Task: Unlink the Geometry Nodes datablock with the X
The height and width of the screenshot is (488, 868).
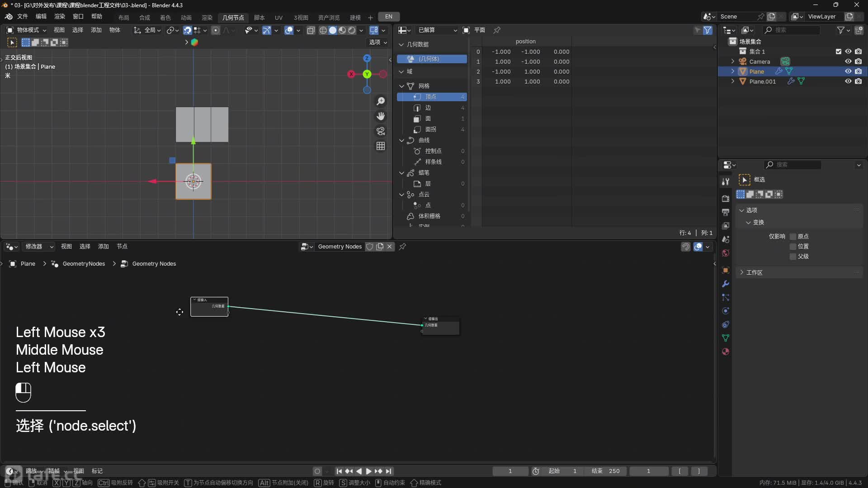Action: click(389, 246)
